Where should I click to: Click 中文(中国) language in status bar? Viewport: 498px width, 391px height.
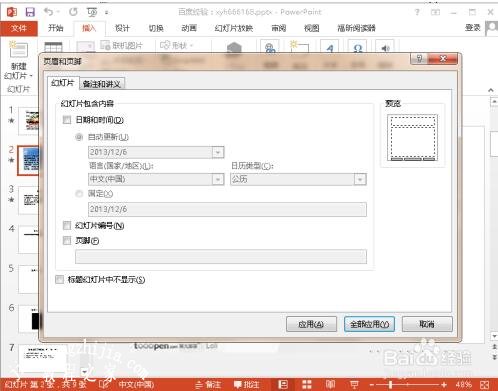pyautogui.click(x=136, y=385)
